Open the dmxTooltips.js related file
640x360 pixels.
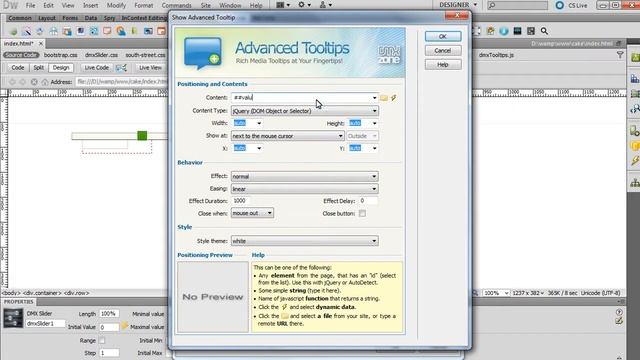pyautogui.click(x=496, y=55)
